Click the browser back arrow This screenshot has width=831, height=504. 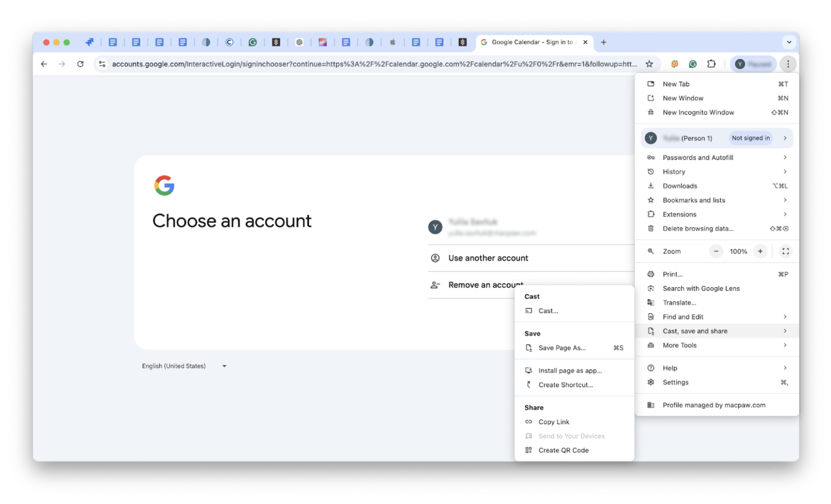44,64
